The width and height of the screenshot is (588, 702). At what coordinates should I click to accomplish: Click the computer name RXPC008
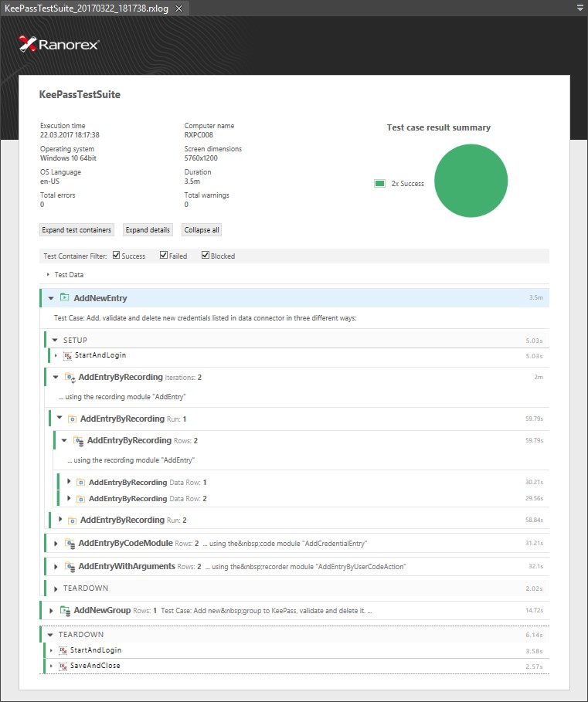tap(199, 134)
